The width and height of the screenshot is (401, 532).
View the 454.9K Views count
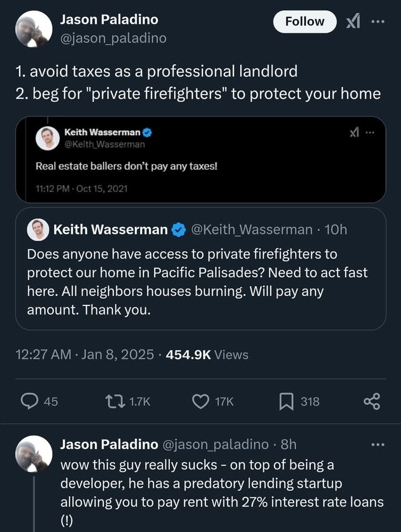[x=207, y=354]
